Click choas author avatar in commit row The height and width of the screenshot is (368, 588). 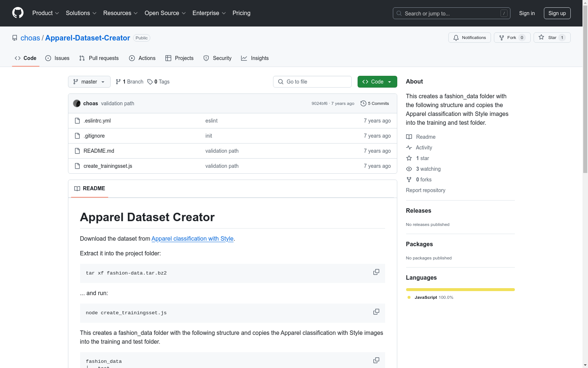coord(77,103)
